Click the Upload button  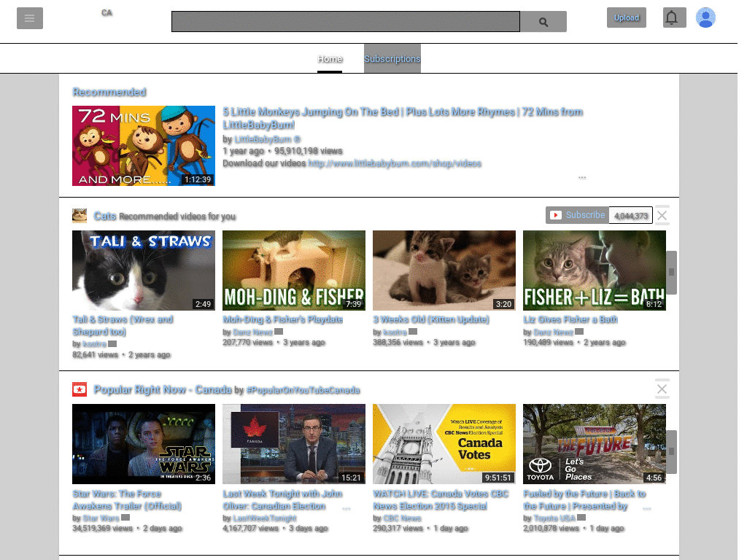pyautogui.click(x=626, y=17)
